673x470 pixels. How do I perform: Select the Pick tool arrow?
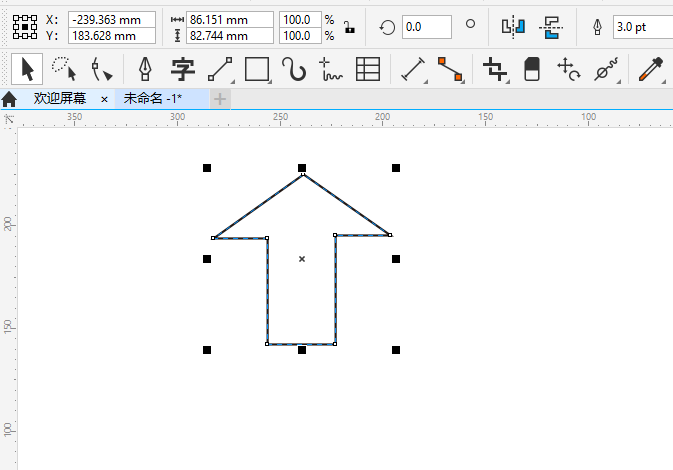pos(27,69)
